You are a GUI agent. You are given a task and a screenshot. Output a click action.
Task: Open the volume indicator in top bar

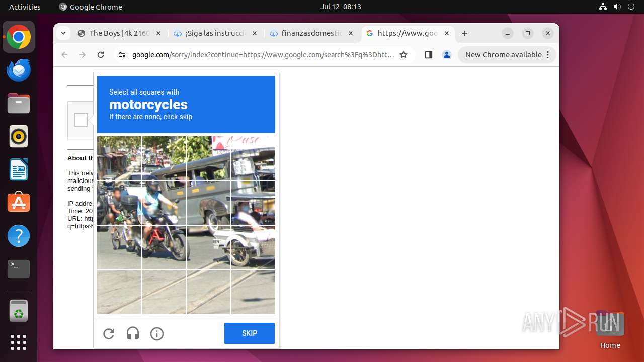pyautogui.click(x=617, y=7)
